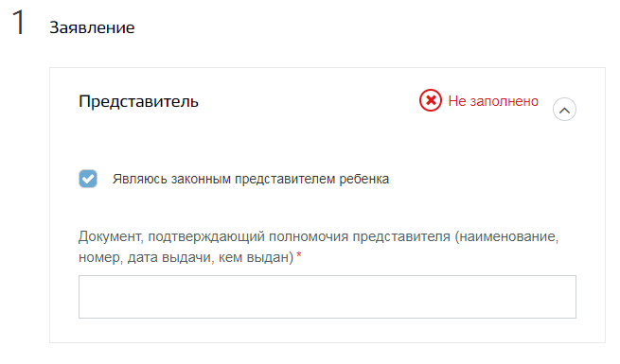This screenshot has width=620, height=364.
Task: Click the Заявление step title
Action: (92, 27)
